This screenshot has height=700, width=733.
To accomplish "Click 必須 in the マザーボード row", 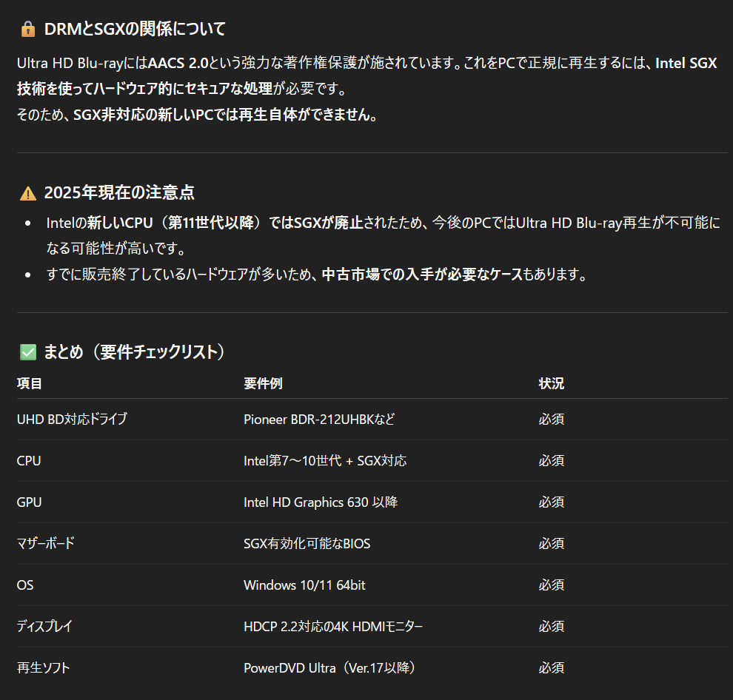I will coord(551,543).
